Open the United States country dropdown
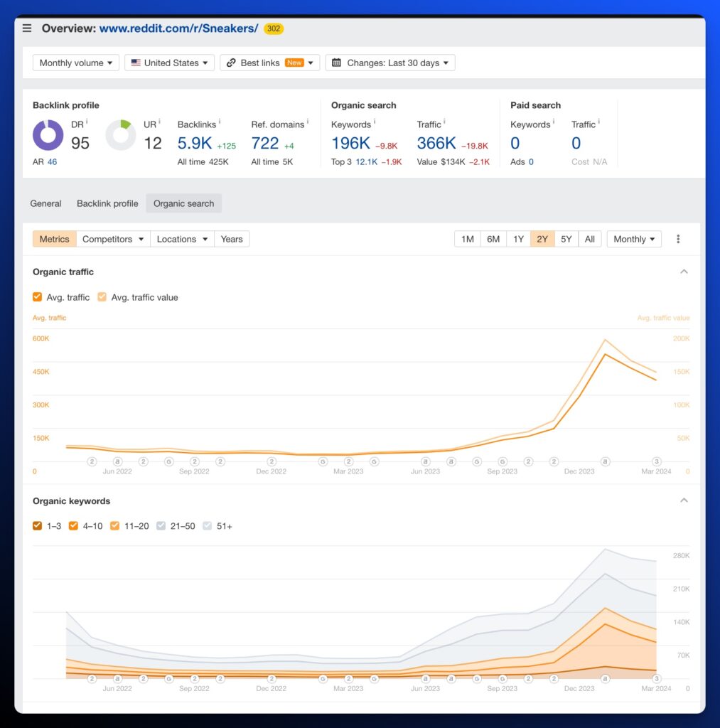 pyautogui.click(x=169, y=63)
